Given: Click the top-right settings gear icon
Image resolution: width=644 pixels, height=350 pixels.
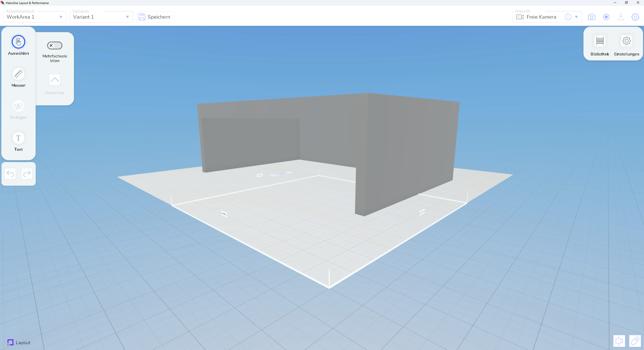Looking at the screenshot, I should coord(635,17).
